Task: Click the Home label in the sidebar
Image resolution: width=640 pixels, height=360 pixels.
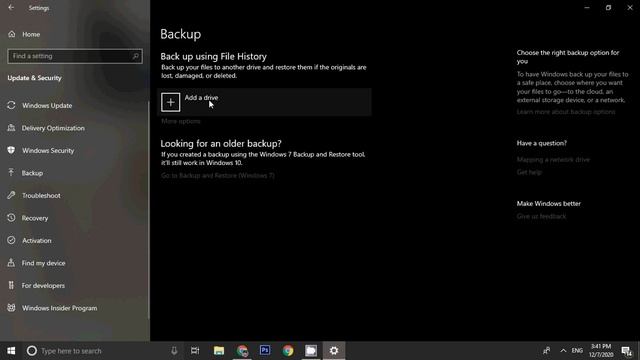Action: coord(31,35)
